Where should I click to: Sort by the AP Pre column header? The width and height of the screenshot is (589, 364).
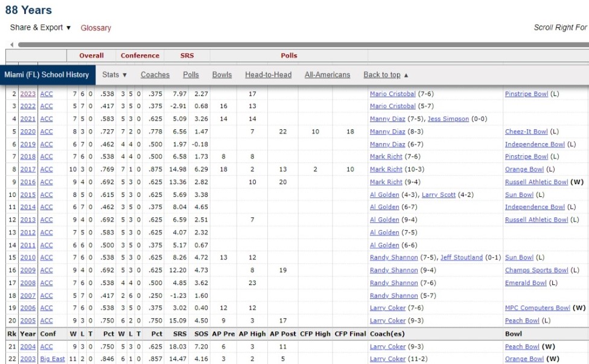(223, 334)
